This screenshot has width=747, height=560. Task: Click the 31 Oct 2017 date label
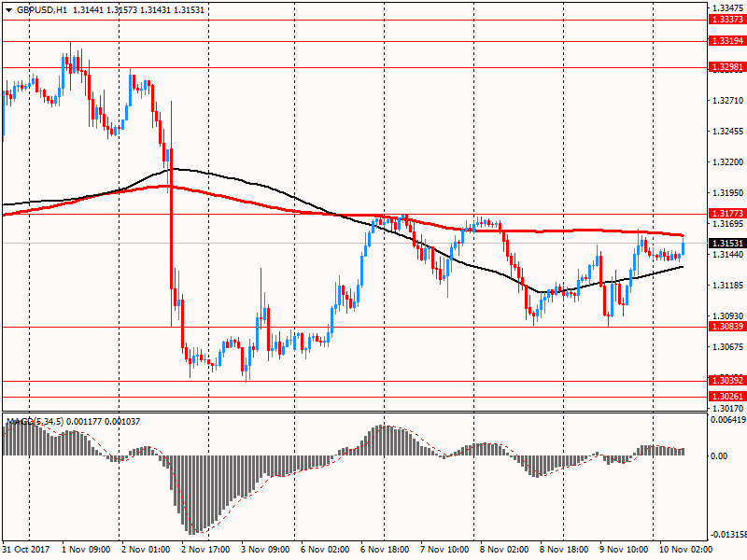pos(26,550)
